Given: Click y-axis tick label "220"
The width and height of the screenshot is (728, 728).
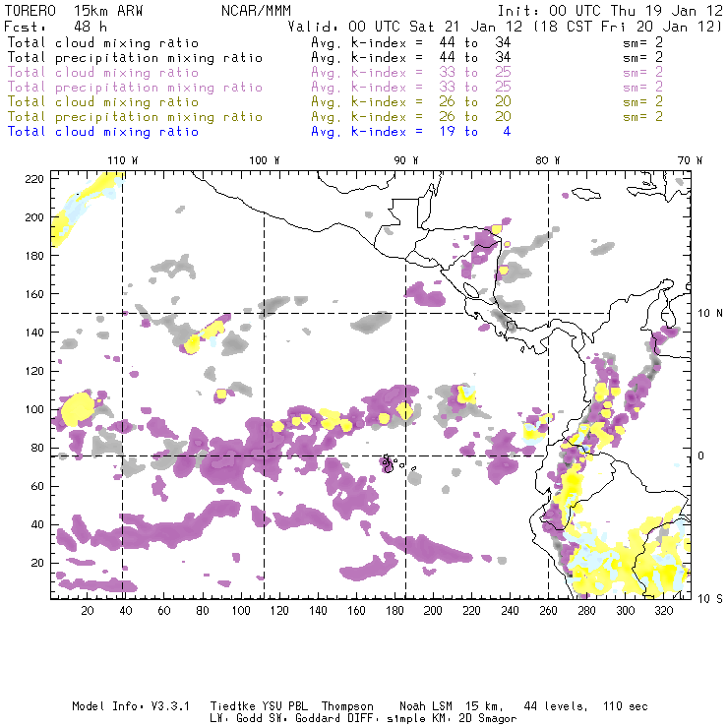Looking at the screenshot, I should pos(34,179).
